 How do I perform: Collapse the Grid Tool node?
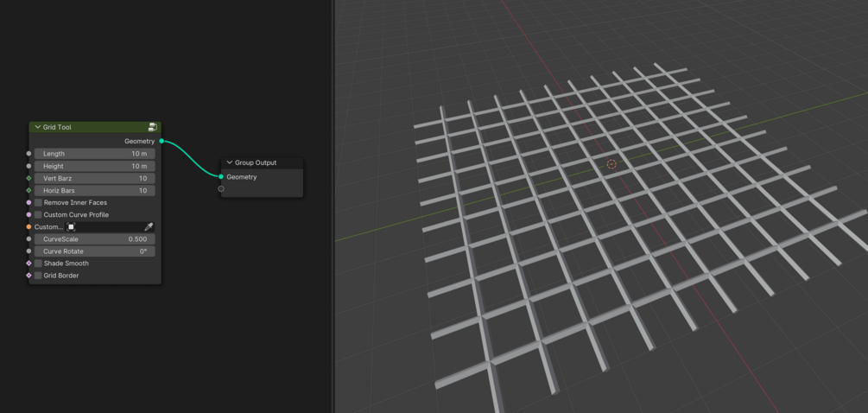pyautogui.click(x=38, y=127)
